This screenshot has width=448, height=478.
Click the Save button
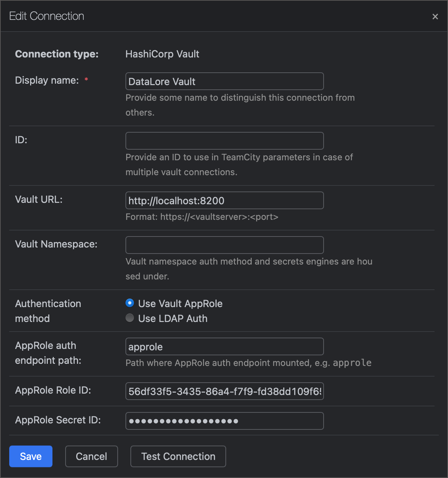click(x=30, y=456)
